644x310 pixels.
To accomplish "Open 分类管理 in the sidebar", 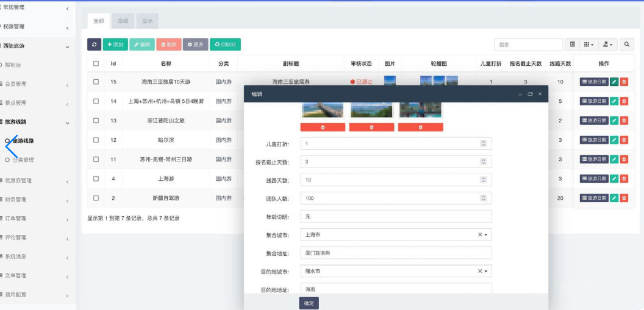I will [23, 160].
